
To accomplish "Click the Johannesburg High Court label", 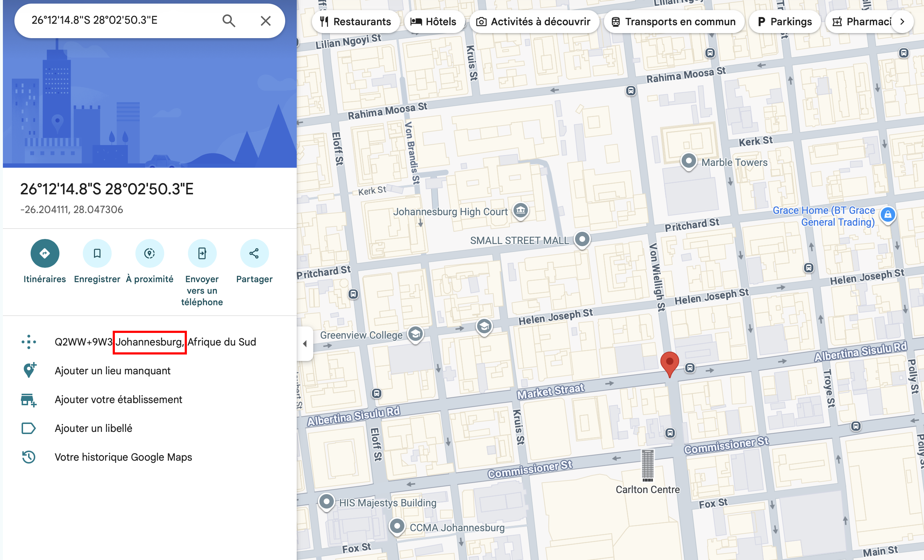I will (450, 212).
